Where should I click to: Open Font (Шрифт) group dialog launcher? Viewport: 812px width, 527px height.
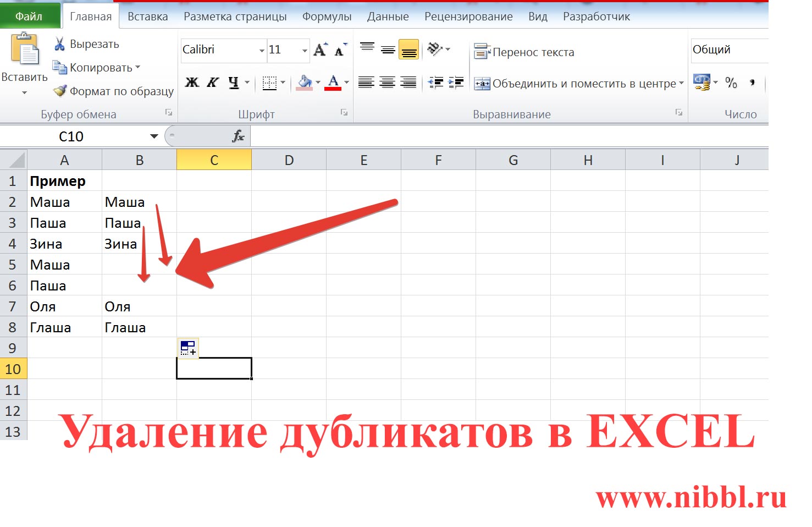(344, 113)
